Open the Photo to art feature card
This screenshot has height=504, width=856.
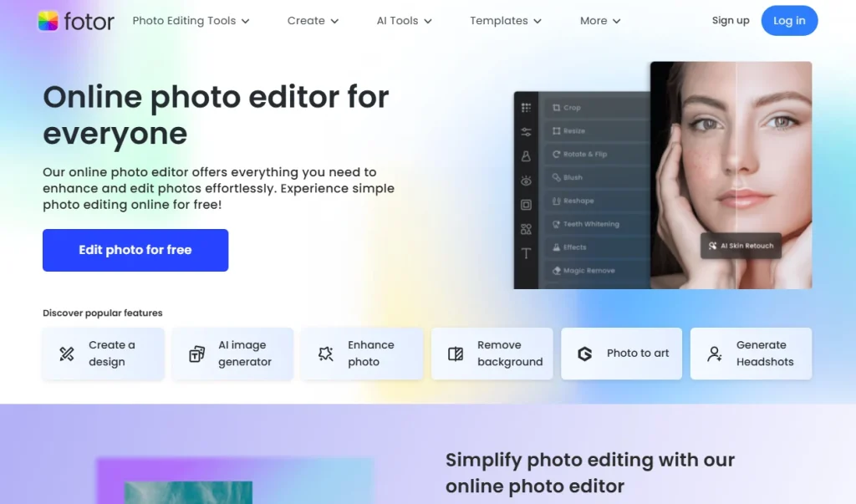(621, 354)
